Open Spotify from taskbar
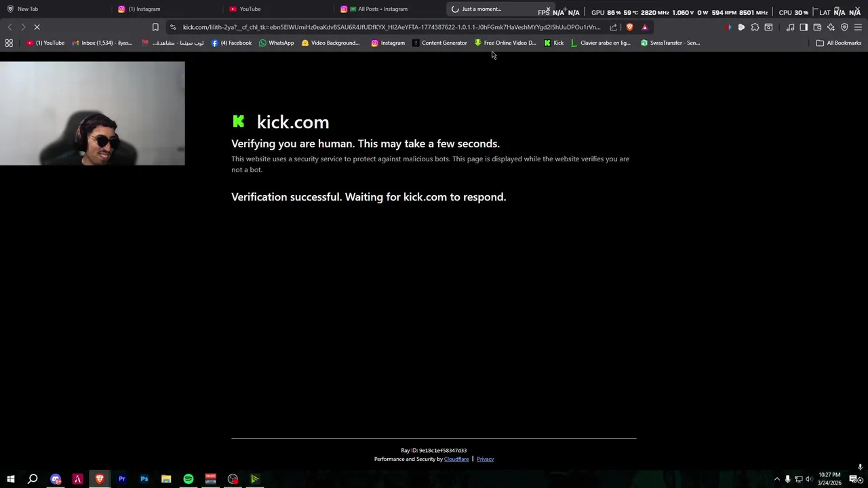The height and width of the screenshot is (488, 868). (189, 479)
